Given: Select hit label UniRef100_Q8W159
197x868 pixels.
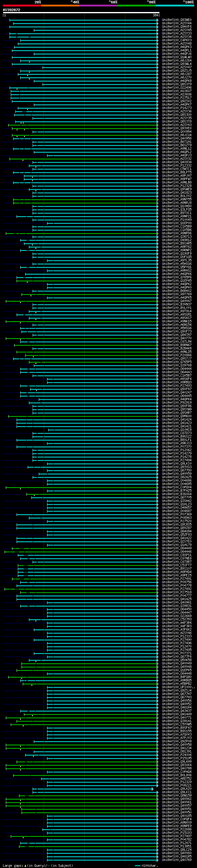Looking at the screenshot, I should pos(177,796).
